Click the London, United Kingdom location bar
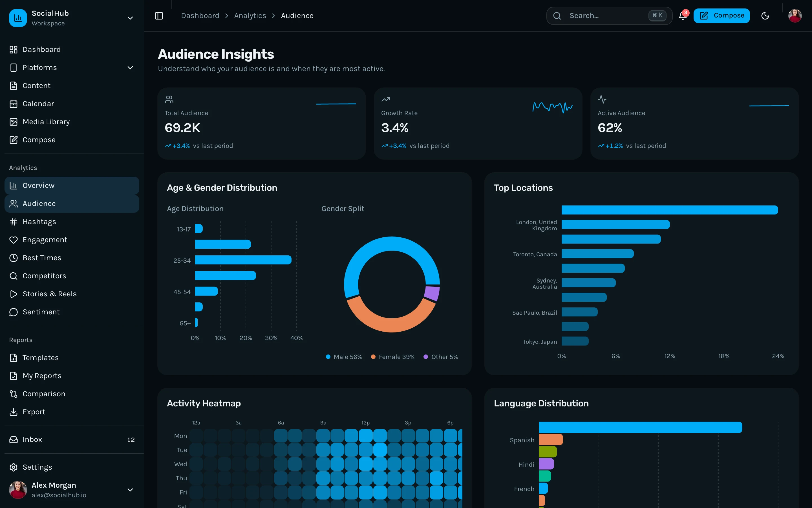 tap(616, 224)
